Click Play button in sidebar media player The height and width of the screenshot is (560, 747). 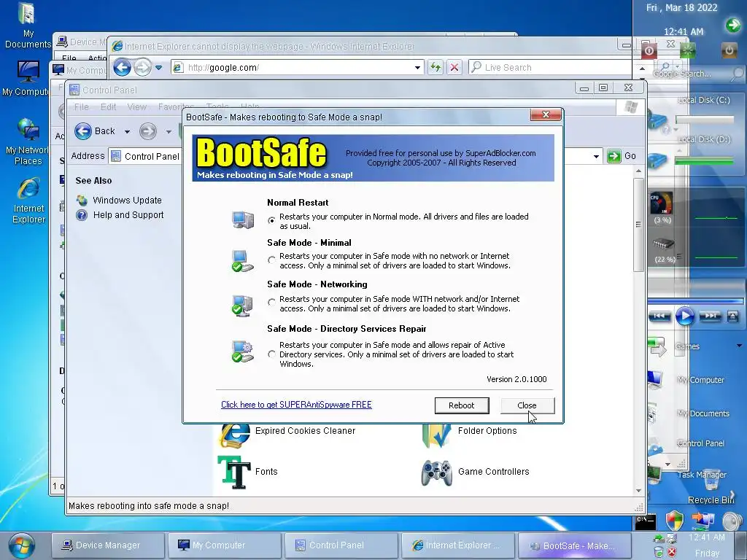[684, 316]
